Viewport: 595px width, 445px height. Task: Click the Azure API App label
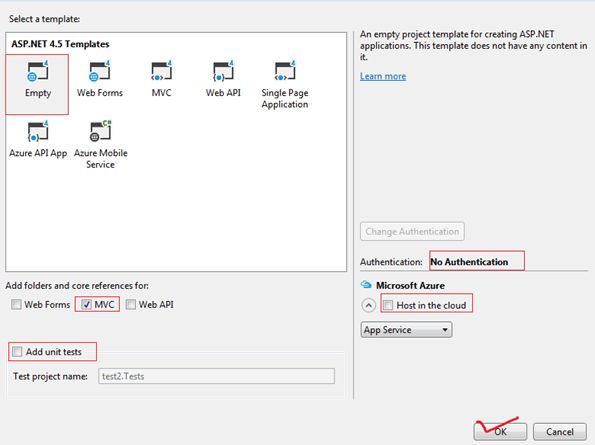(38, 153)
